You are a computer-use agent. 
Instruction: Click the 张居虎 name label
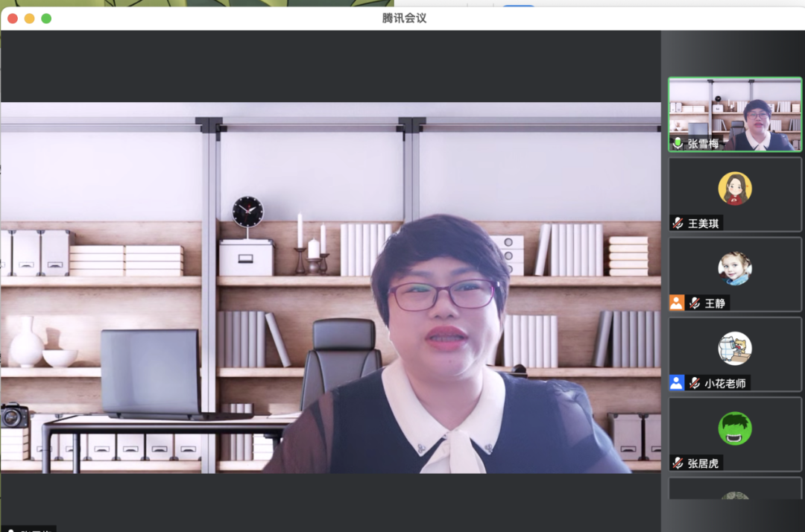pos(704,463)
